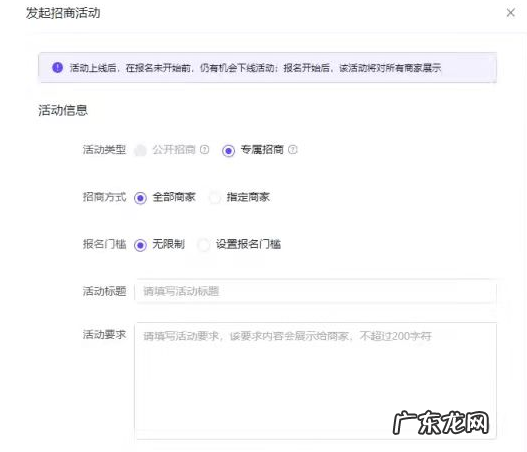Click the 报名门槛 field label

point(105,244)
